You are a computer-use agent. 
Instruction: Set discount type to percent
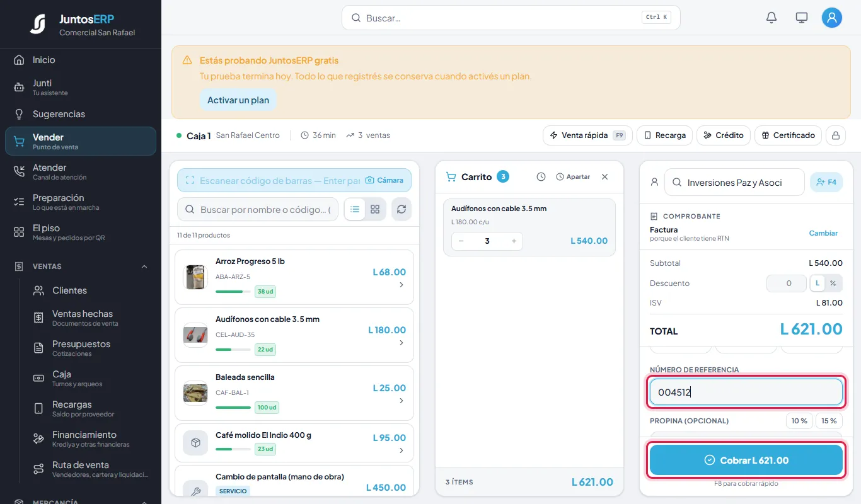pos(833,283)
